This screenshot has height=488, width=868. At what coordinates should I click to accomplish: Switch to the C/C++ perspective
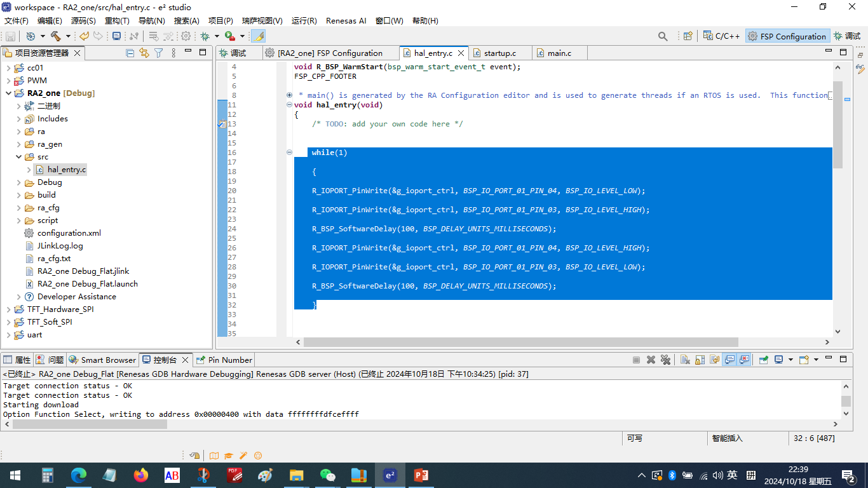722,36
